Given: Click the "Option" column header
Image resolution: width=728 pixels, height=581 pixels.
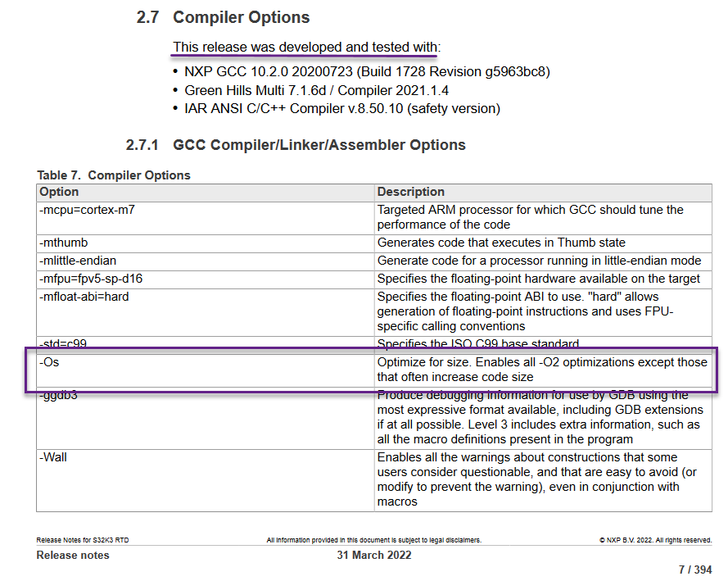Looking at the screenshot, I should [x=60, y=192].
